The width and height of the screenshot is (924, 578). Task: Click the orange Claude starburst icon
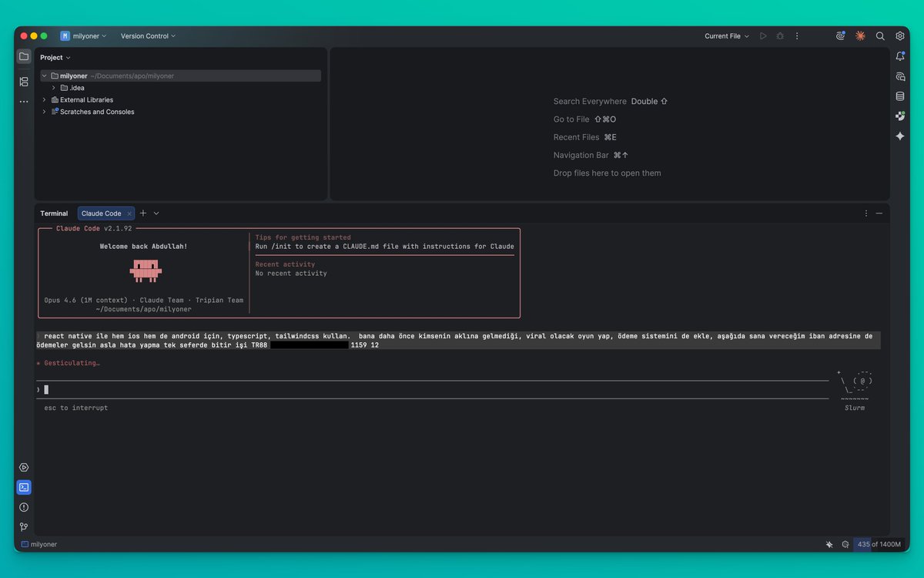point(860,36)
